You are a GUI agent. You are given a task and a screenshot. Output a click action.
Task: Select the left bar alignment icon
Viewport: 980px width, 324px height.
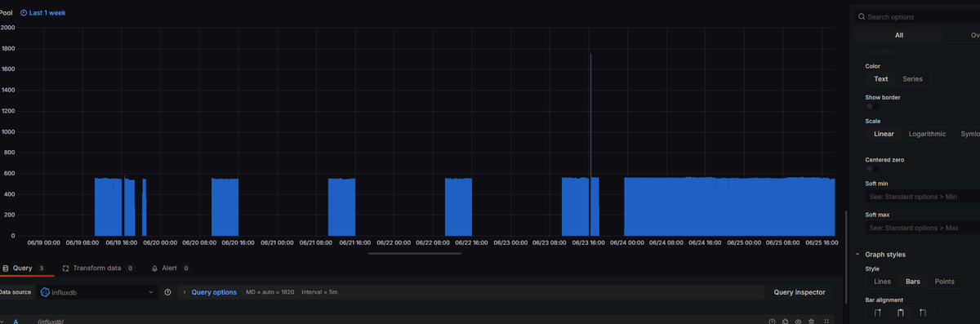pyautogui.click(x=878, y=313)
